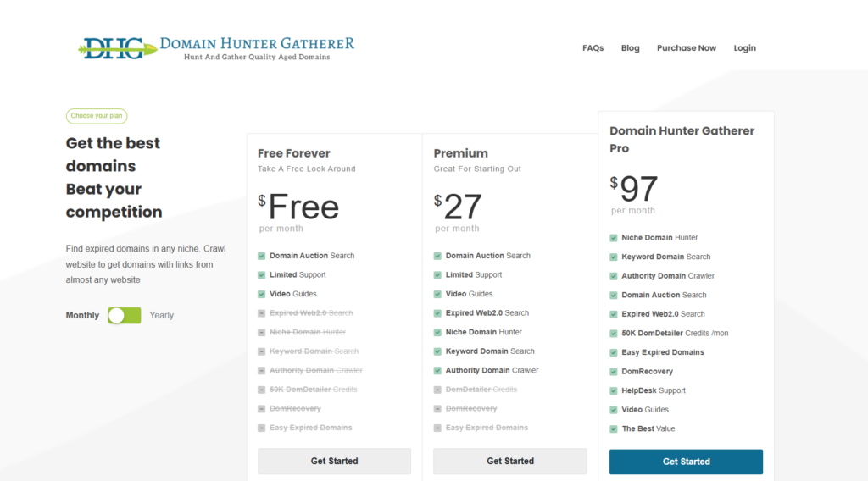Click Premium Domain Auction Search checkmark

pos(437,256)
